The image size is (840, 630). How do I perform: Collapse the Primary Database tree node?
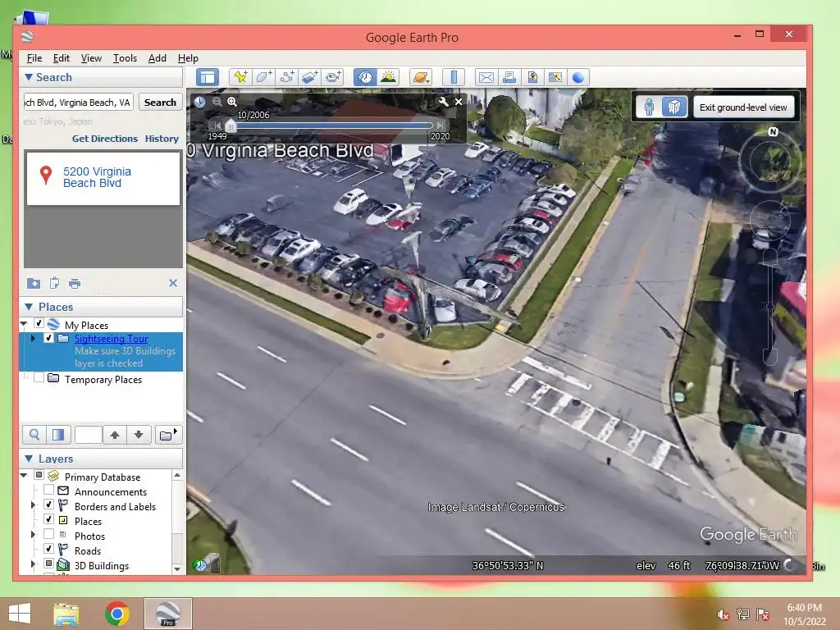[x=24, y=475]
